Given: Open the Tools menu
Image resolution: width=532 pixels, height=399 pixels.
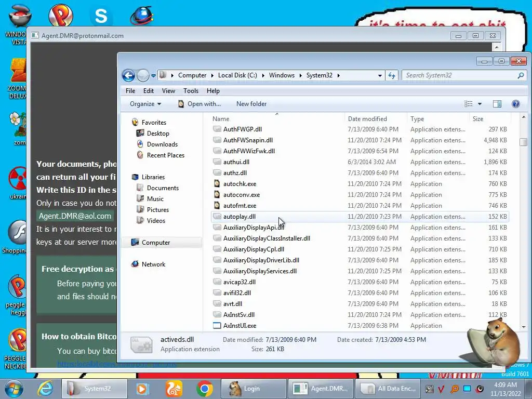Looking at the screenshot, I should (x=191, y=91).
